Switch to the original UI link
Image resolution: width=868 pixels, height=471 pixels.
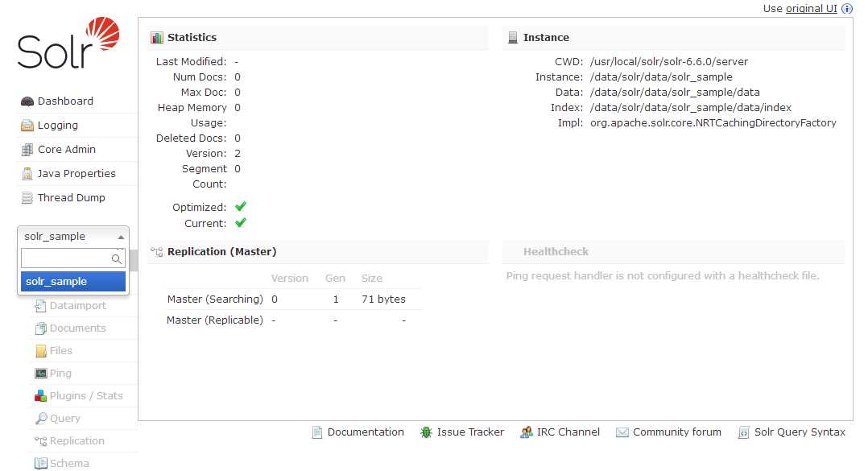(x=812, y=8)
